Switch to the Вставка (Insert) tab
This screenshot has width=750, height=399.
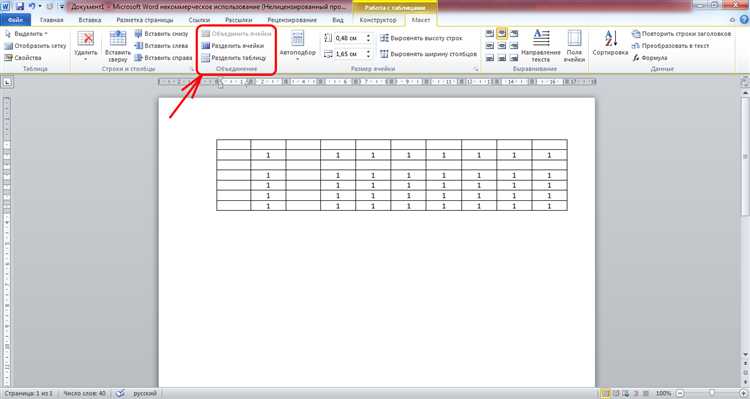click(x=90, y=20)
